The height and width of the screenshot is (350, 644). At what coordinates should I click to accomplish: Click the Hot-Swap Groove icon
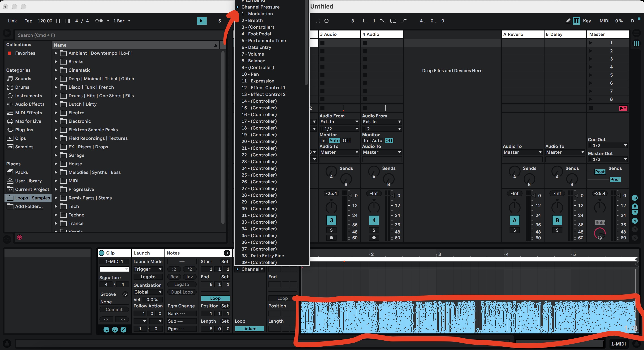[125, 294]
